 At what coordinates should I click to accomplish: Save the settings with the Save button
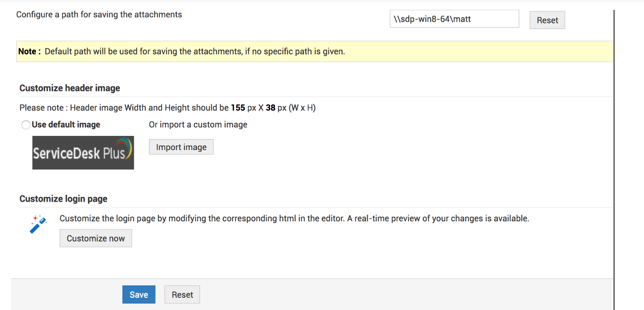139,295
